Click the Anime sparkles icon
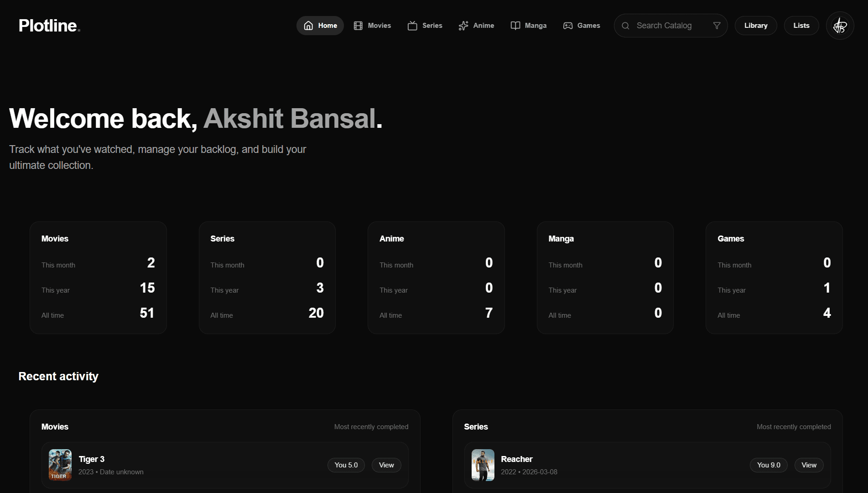This screenshot has width=868, height=493. (463, 26)
